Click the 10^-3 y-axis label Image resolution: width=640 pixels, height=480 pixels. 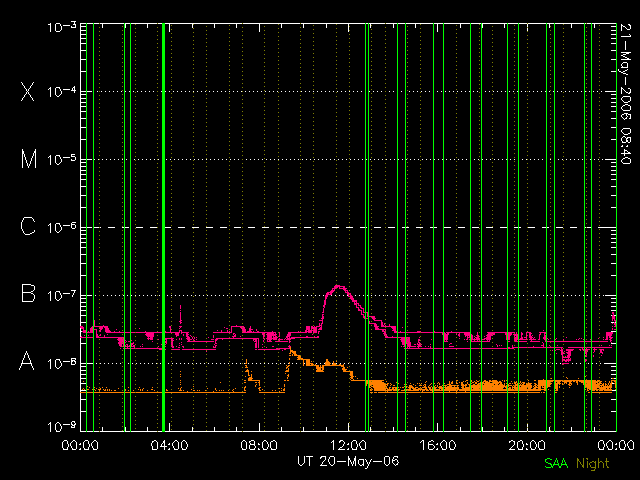click(62, 27)
